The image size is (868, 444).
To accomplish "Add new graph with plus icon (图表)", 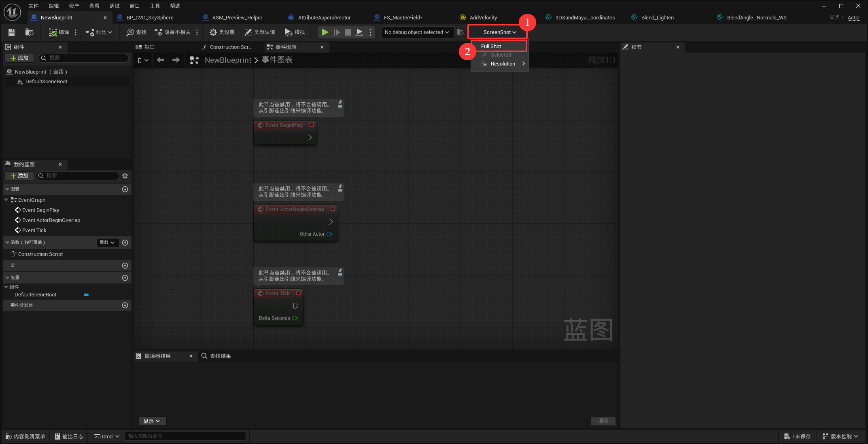I will tap(125, 189).
